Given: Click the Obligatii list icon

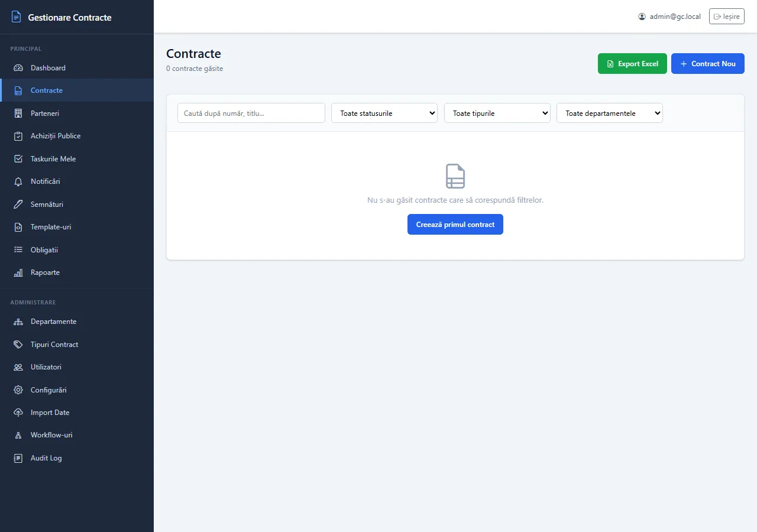Looking at the screenshot, I should tap(18, 250).
